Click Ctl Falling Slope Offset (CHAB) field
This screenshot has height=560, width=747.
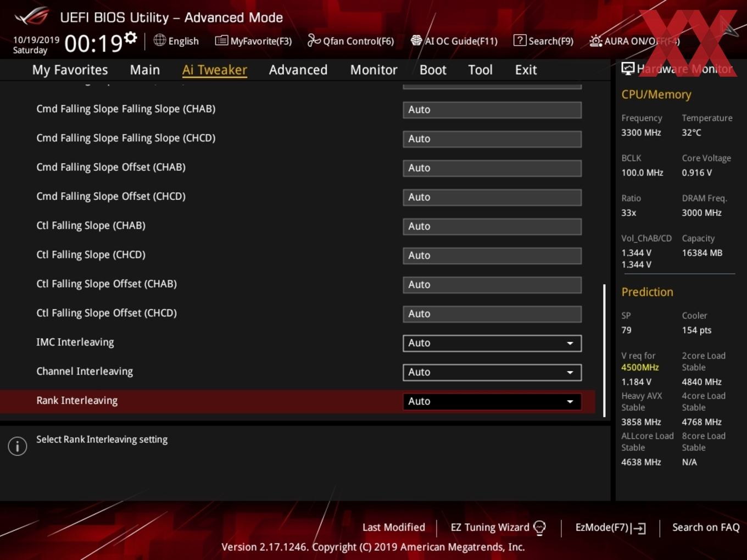[492, 284]
